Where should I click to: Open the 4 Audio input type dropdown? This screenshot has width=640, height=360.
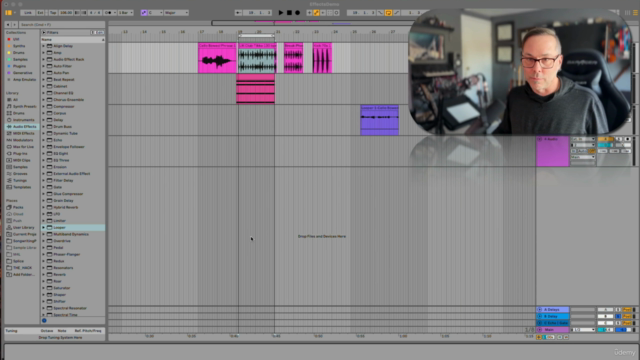point(583,139)
